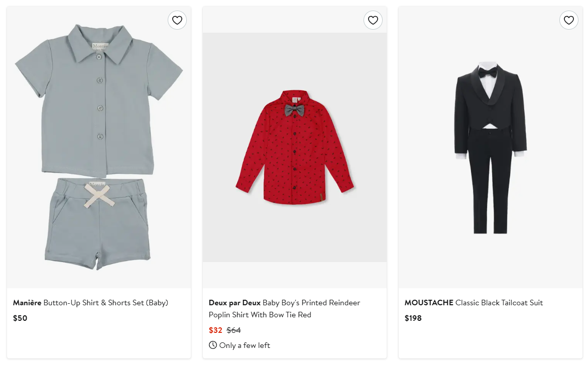Viewport: 588px width, 365px height.
Task: Select the red reindeer shirt image
Action: click(294, 146)
